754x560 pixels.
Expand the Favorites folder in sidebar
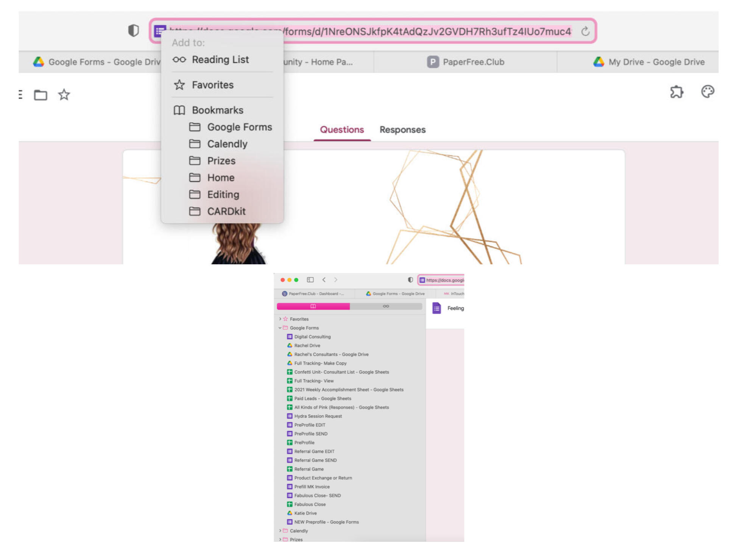pos(280,319)
